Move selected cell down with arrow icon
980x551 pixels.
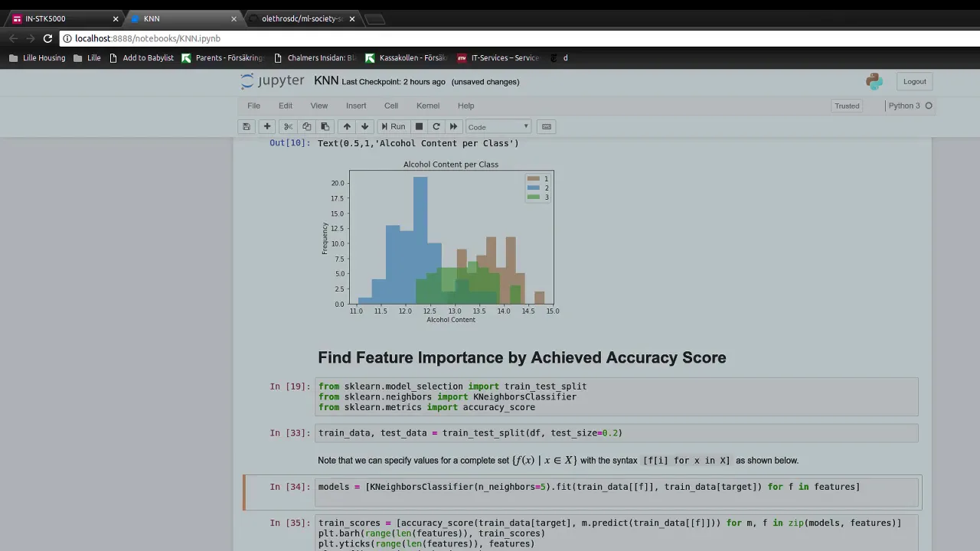364,126
